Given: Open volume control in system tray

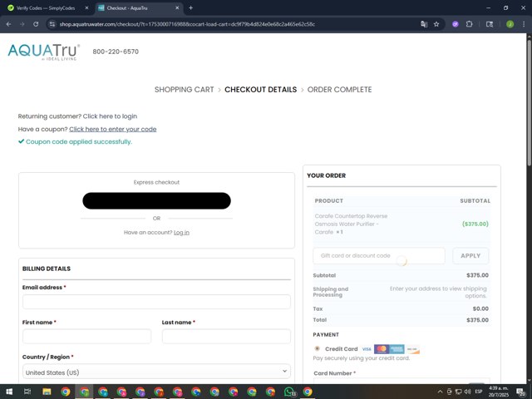Looking at the screenshot, I should click(467, 392).
